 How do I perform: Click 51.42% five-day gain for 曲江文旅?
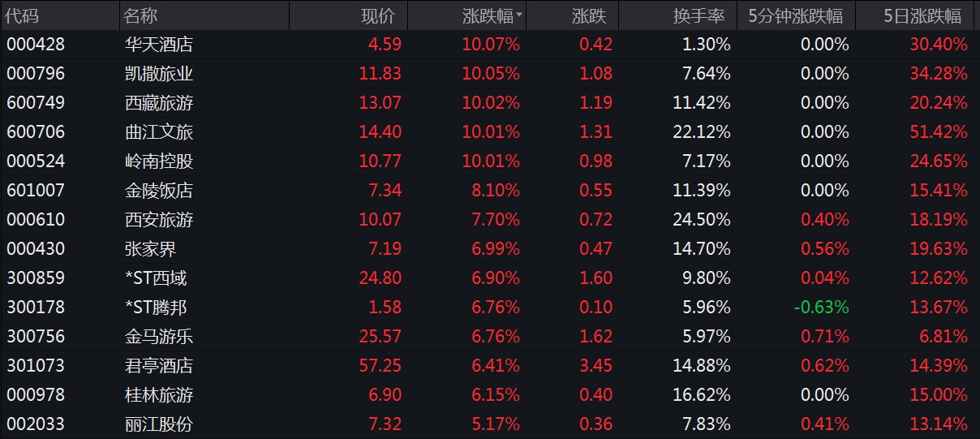pyautogui.click(x=939, y=132)
